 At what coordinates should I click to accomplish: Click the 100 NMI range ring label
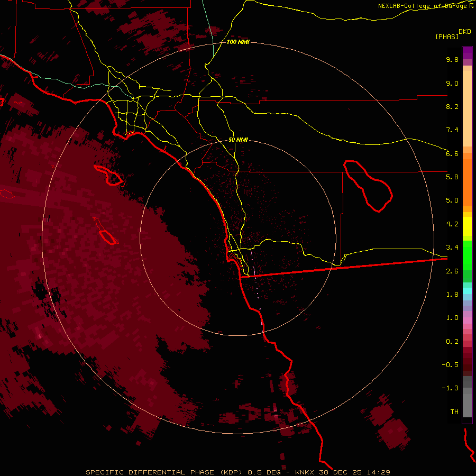point(237,42)
